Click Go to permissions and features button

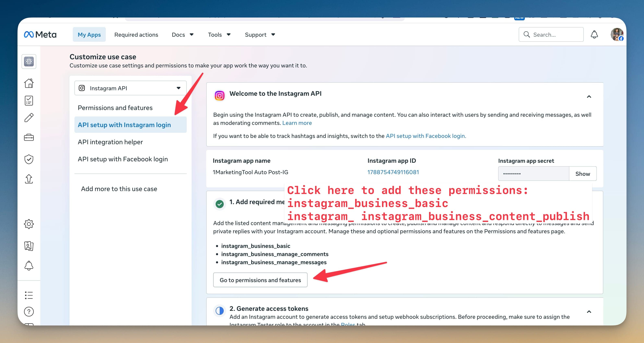(260, 280)
